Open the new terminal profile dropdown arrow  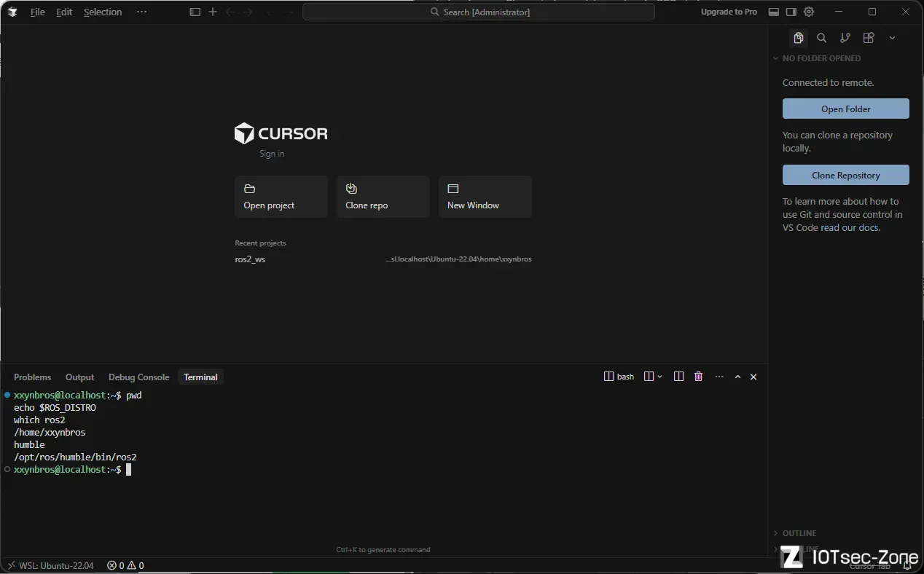pyautogui.click(x=659, y=377)
